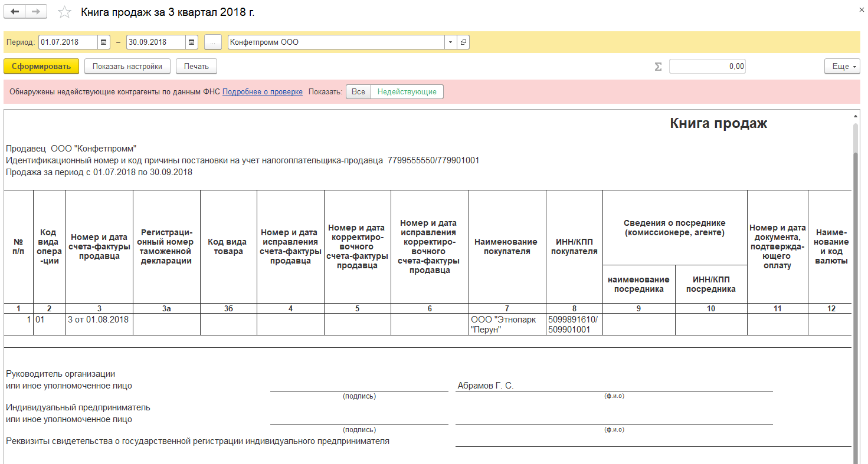
Task: Click Номер и дата счета-фактуры продавца header
Action: [x=99, y=246]
